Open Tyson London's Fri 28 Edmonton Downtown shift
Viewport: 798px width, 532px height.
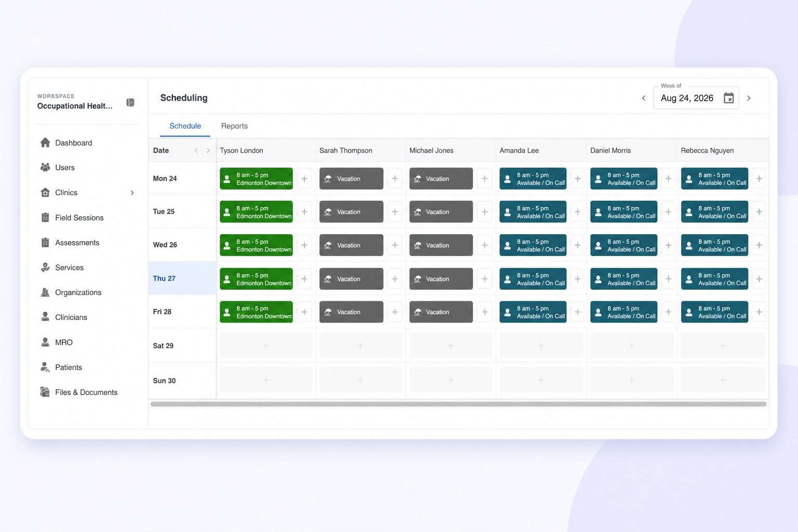pos(256,312)
